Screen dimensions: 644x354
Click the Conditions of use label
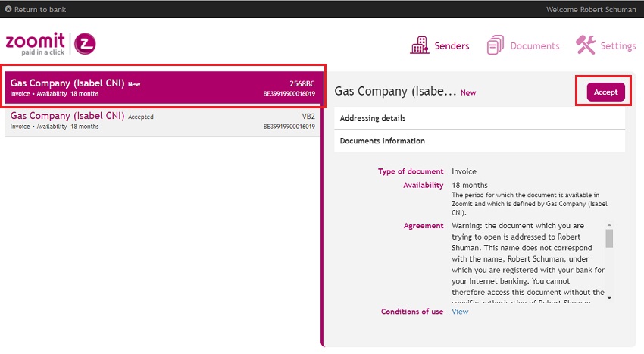[x=412, y=312]
